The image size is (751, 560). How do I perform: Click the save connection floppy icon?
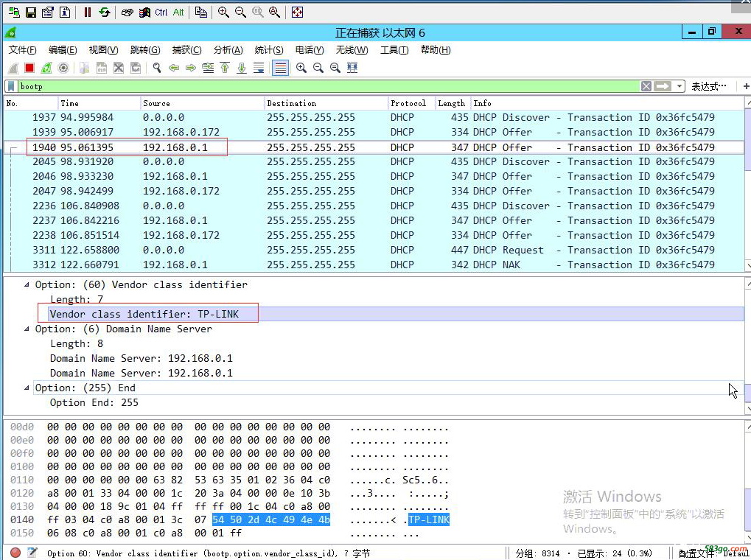click(x=31, y=12)
